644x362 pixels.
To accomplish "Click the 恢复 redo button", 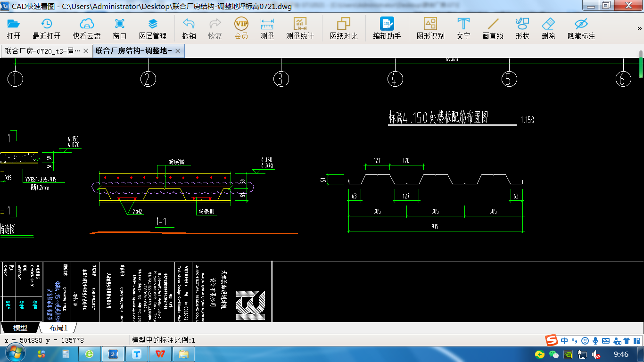I will [x=215, y=28].
